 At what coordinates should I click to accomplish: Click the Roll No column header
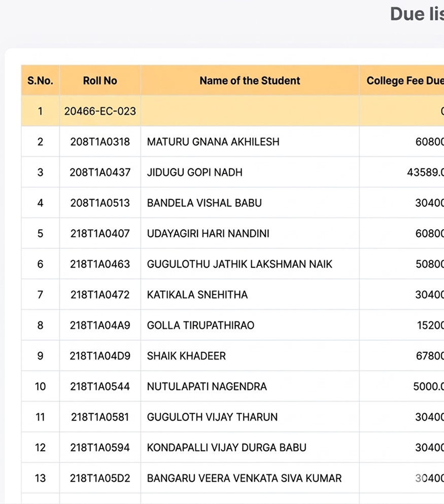click(100, 81)
